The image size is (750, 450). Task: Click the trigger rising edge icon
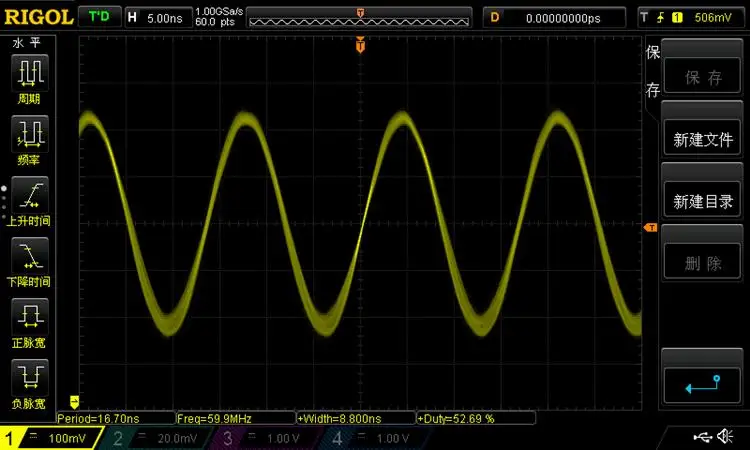661,18
